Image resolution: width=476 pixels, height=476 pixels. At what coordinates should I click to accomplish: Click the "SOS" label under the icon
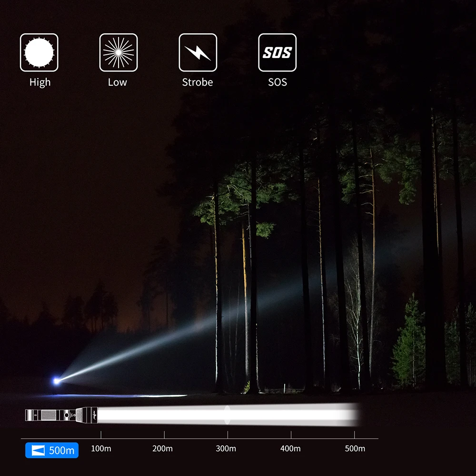tap(278, 82)
